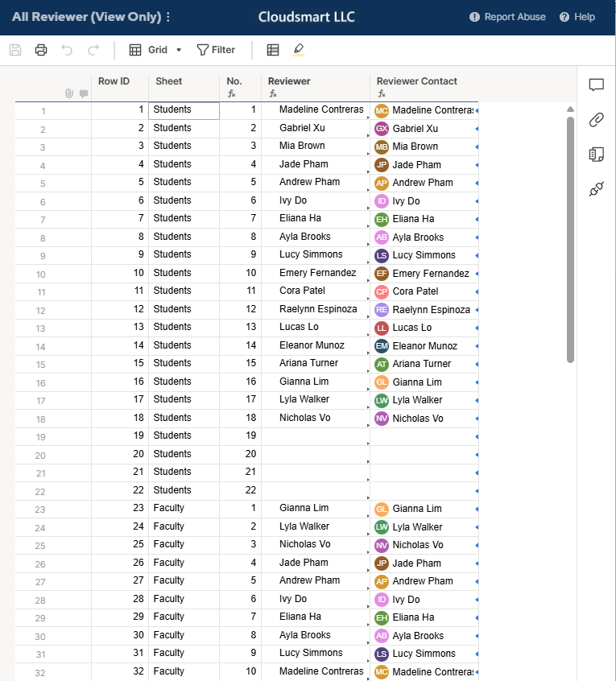Click the Undo arrow icon

pos(67,50)
